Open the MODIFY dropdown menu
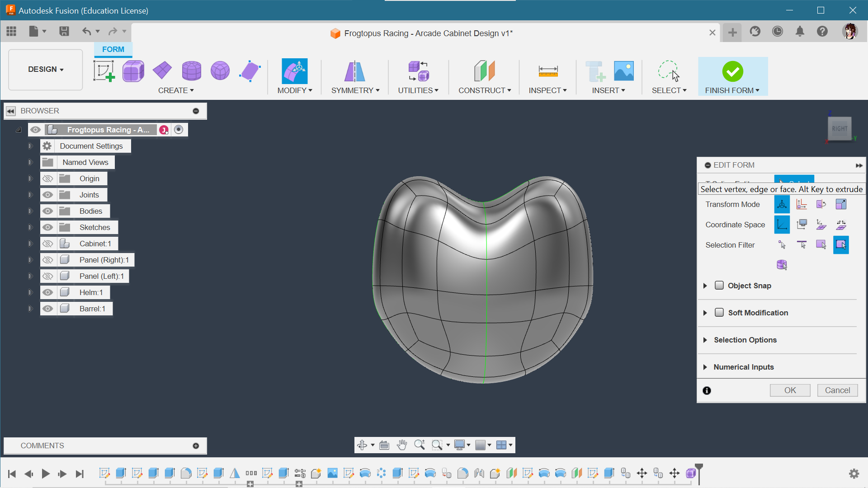This screenshot has height=488, width=868. click(295, 90)
